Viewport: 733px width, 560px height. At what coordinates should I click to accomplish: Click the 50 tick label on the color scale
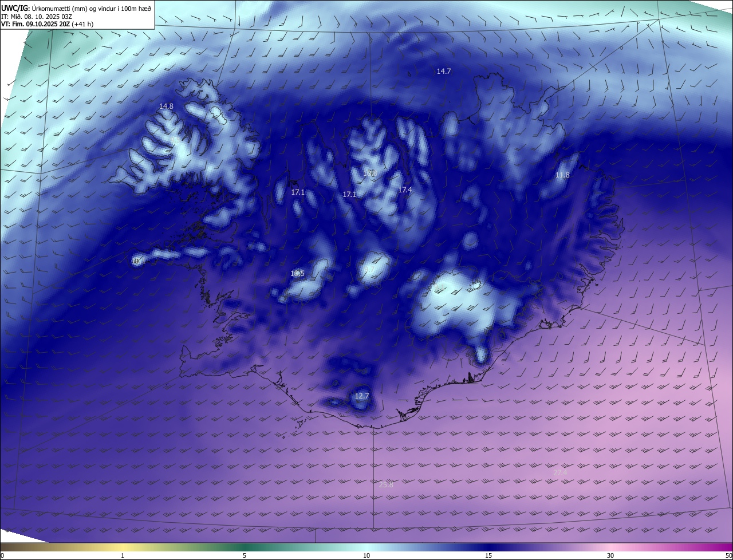(x=728, y=555)
